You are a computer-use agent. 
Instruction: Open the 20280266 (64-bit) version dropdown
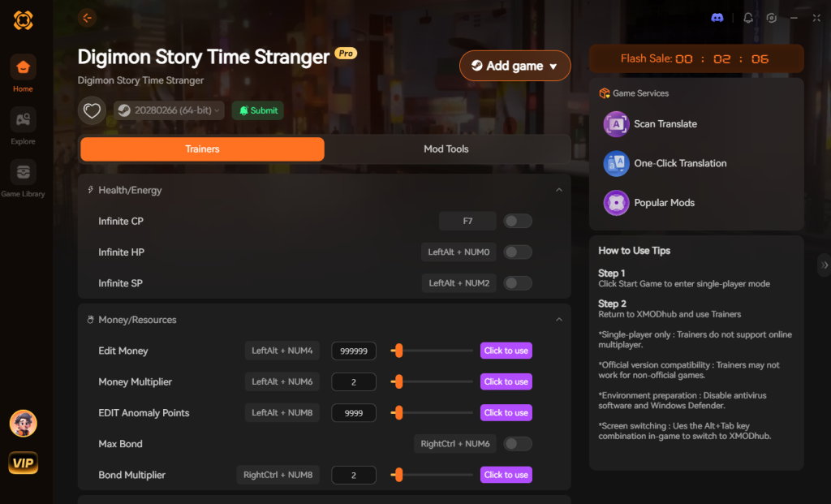[169, 110]
